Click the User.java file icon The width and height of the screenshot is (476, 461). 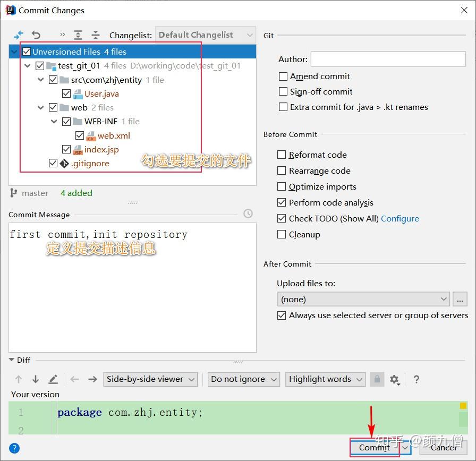[x=78, y=94]
